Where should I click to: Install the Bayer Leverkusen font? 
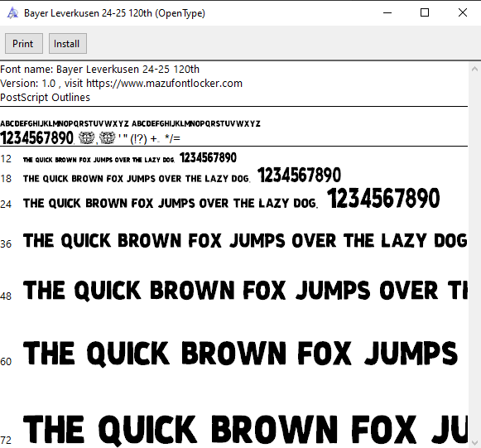68,44
